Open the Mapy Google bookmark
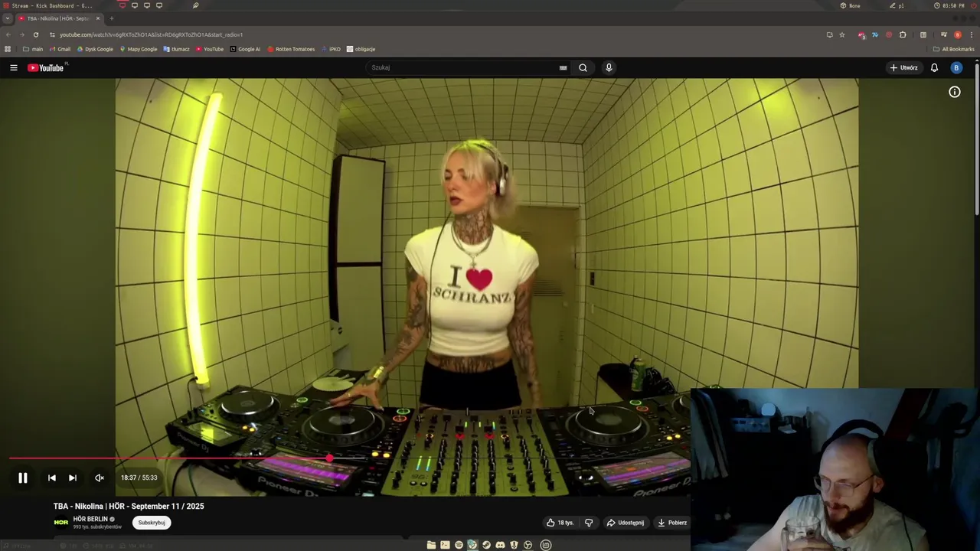Screen dimensions: 980x551 point(139,49)
